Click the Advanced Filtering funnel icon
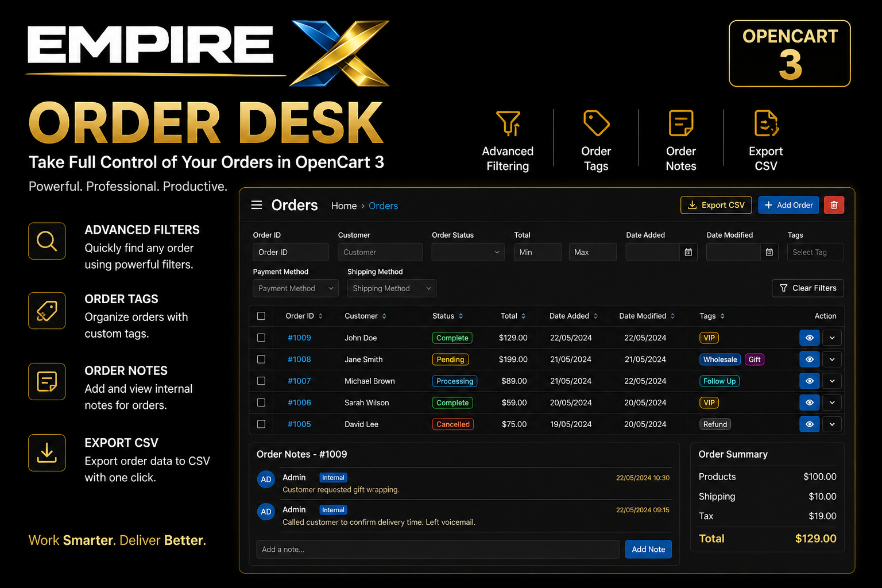The width and height of the screenshot is (882, 588). coord(508,123)
